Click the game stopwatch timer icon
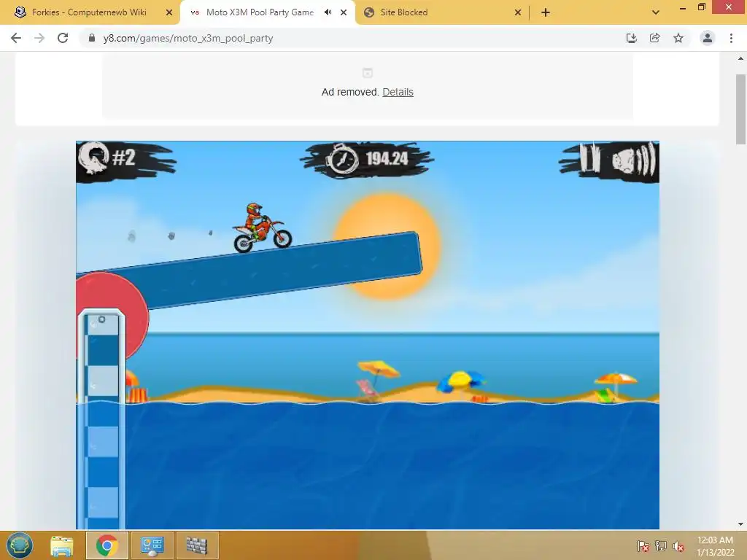The height and width of the screenshot is (560, 747). [342, 159]
